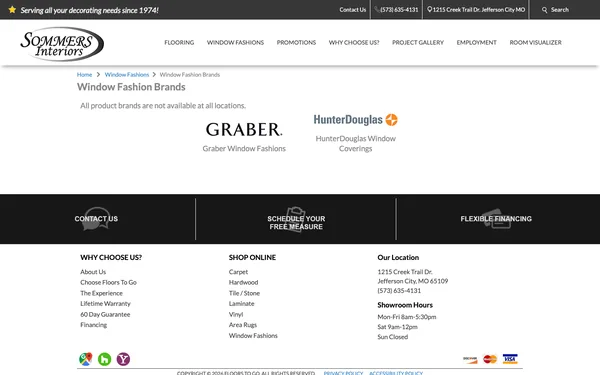Viewport: 600px width, 375px height.
Task: Open The Experience footer link
Action: [101, 293]
